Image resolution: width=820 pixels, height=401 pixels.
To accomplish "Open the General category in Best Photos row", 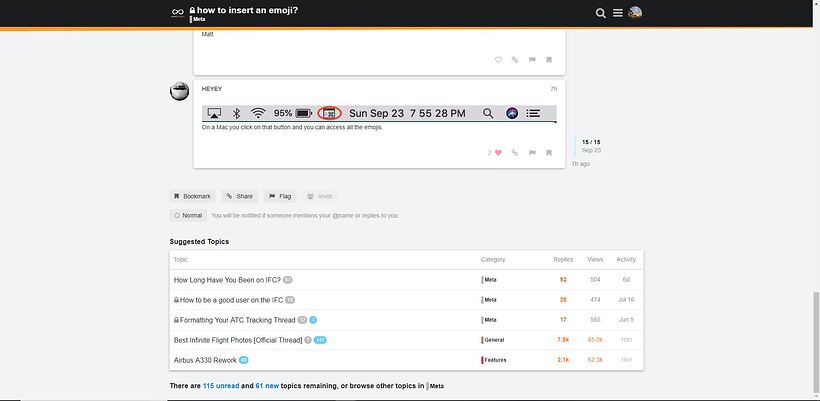I will (x=493, y=340).
